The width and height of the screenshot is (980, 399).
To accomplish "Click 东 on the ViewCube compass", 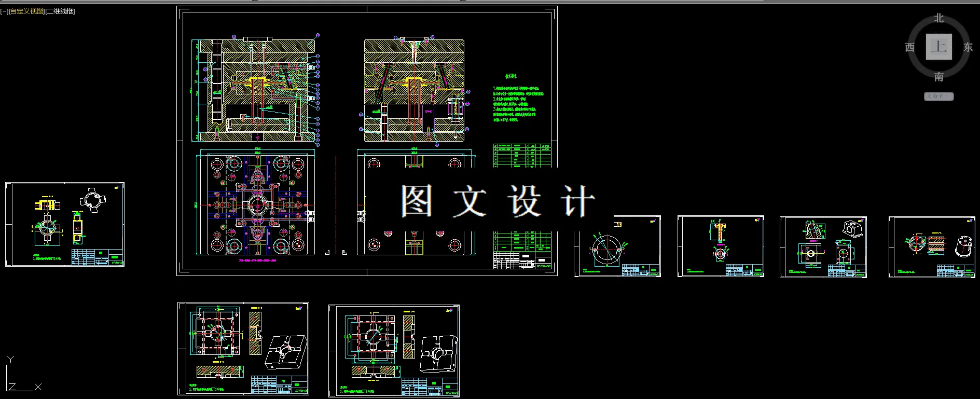I will [968, 47].
